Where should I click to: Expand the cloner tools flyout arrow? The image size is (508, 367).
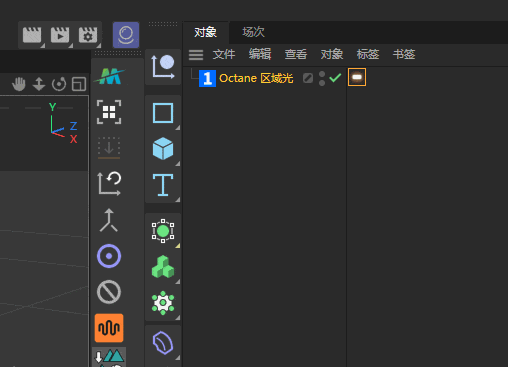click(x=178, y=282)
